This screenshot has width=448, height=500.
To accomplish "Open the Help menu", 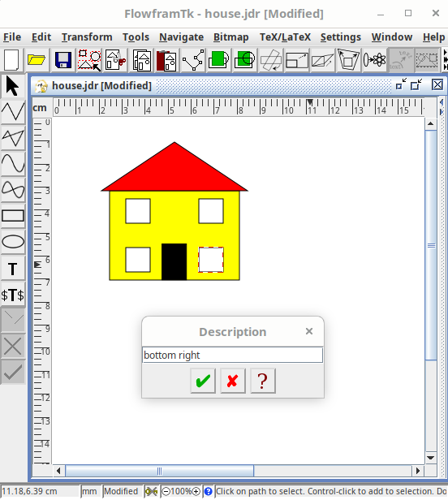I will coord(433,37).
